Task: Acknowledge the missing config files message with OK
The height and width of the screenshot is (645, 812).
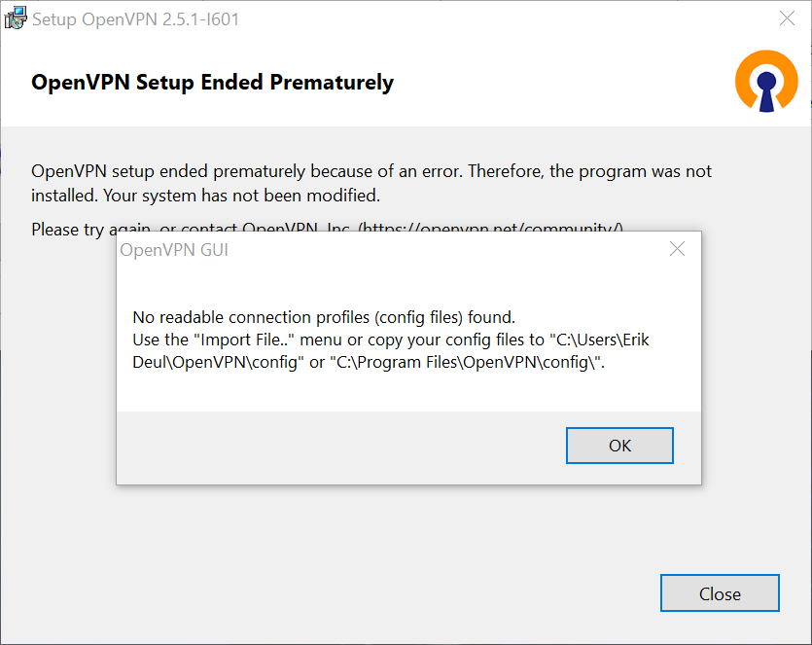Action: 619,445
